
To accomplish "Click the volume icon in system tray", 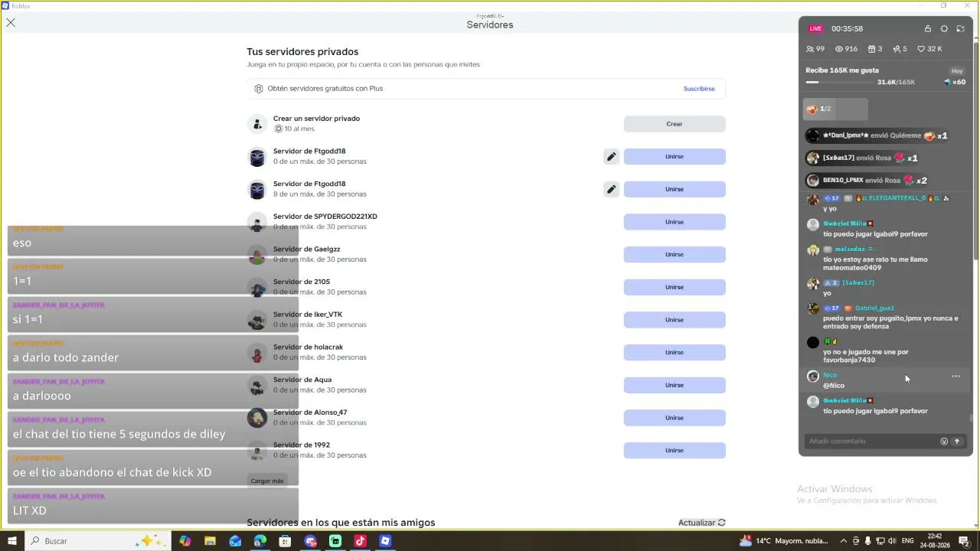I will coord(893,541).
